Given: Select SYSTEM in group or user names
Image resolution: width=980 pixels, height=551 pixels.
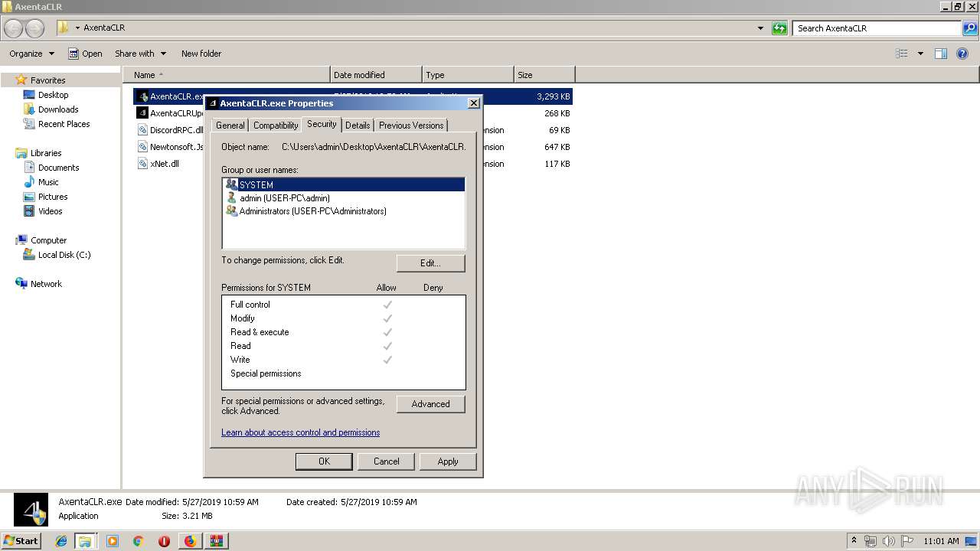Looking at the screenshot, I should pos(344,184).
